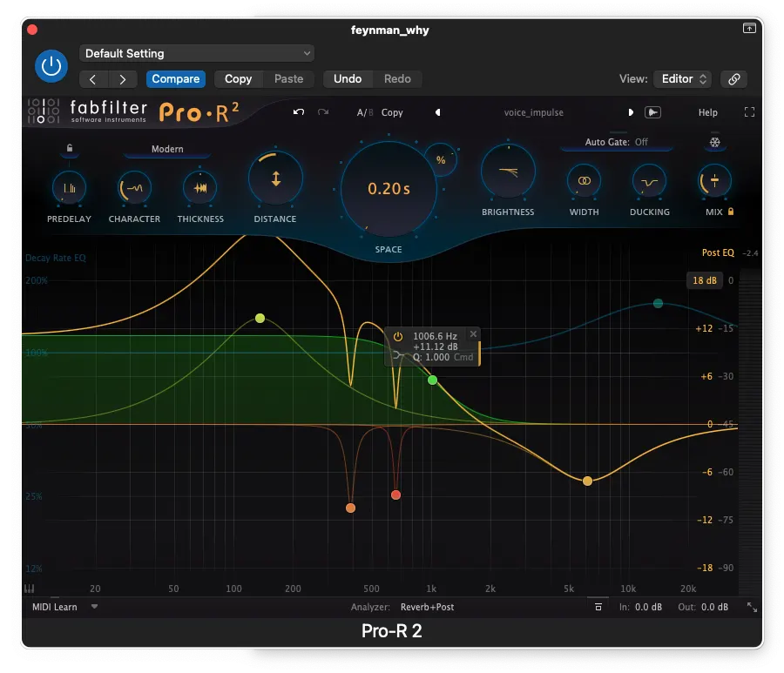Toggle the piano keyboard display icon
784x673 pixels.
click(30, 589)
